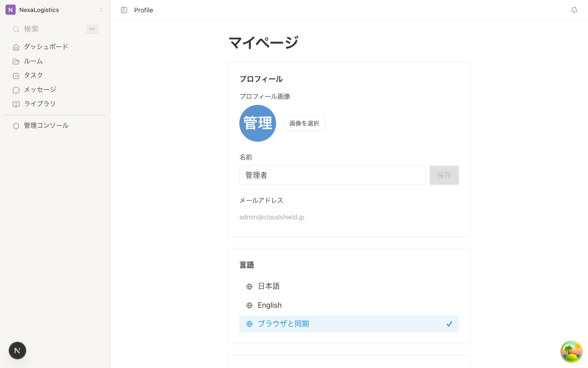
Task: Open 管理コンソール from the sidebar menu
Action: [46, 125]
